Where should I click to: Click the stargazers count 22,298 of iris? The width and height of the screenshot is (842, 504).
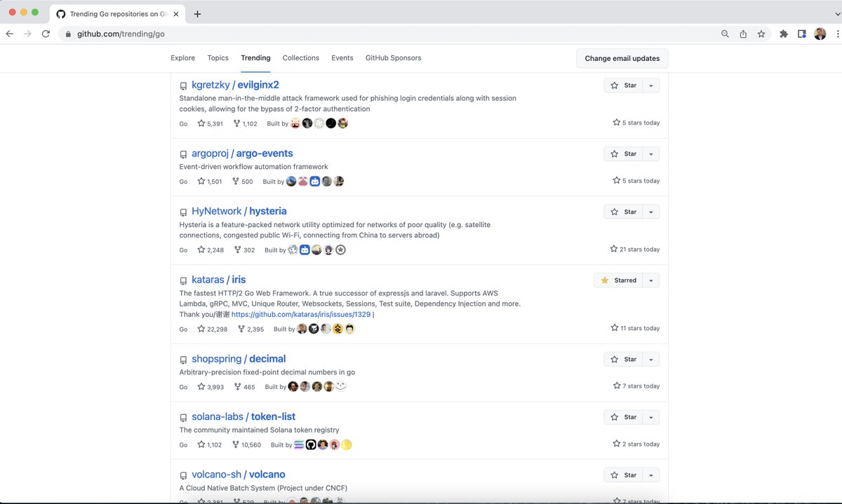[x=212, y=329]
